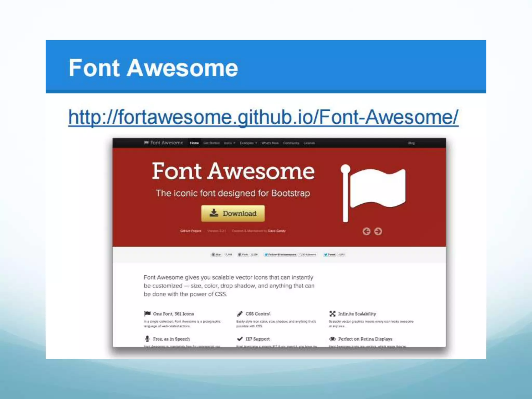The width and height of the screenshot is (532, 399).
Task: Click the small flag logo in navbar
Action: pyautogui.click(x=146, y=143)
